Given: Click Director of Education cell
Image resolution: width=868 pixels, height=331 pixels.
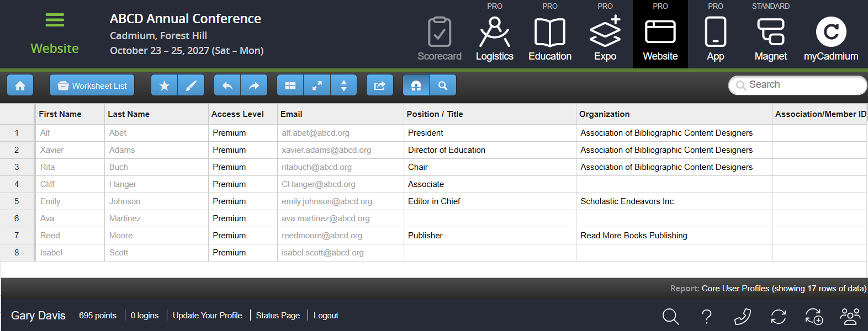Looking at the screenshot, I should 490,150.
